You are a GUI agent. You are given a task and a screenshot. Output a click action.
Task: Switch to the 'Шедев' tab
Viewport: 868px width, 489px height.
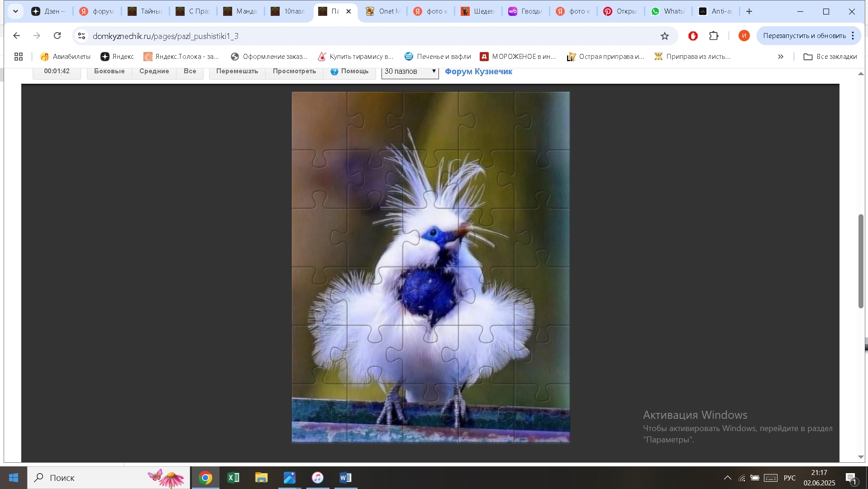[478, 11]
